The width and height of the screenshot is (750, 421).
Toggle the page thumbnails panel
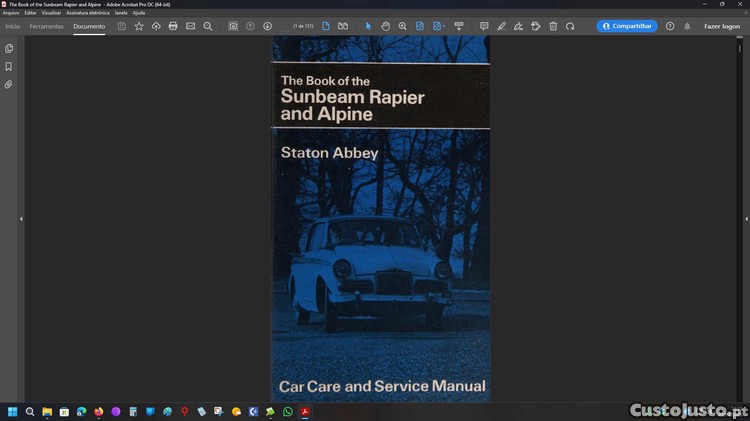pyautogui.click(x=9, y=48)
